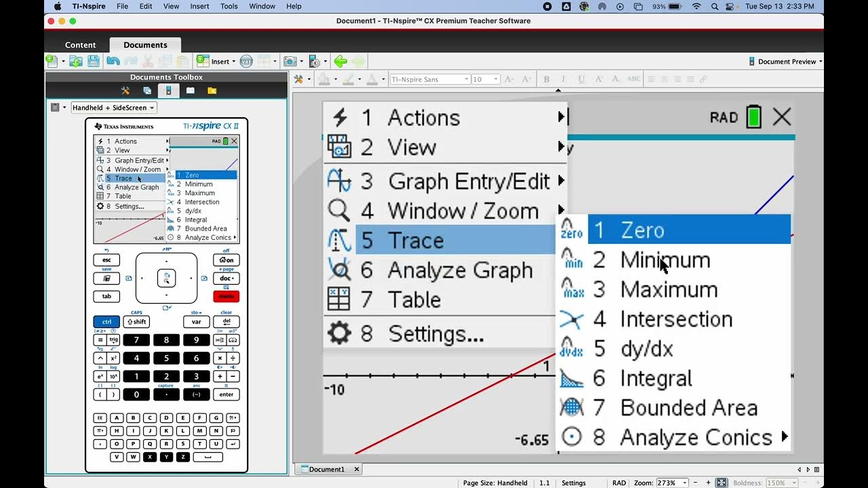
Task: Open the Document Preview dropdown
Action: point(785,61)
